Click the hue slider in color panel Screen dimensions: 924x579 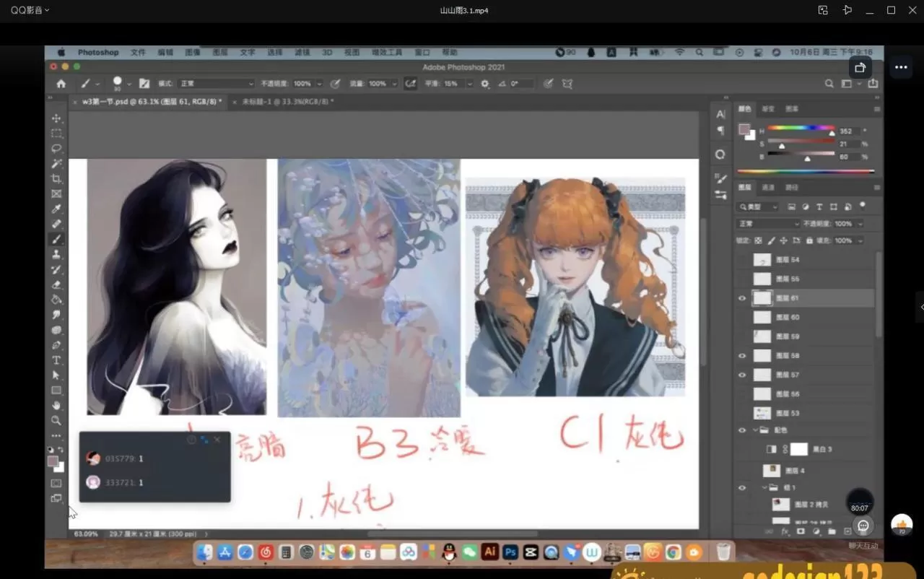click(801, 129)
